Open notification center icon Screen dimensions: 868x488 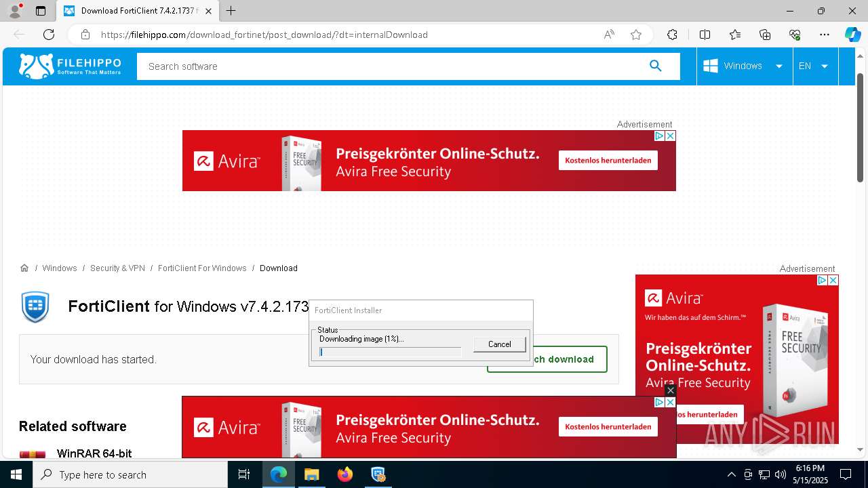point(846,474)
